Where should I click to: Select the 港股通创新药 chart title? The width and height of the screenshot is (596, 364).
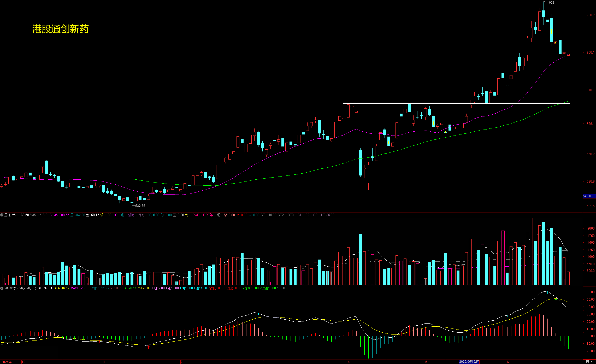[x=60, y=29]
